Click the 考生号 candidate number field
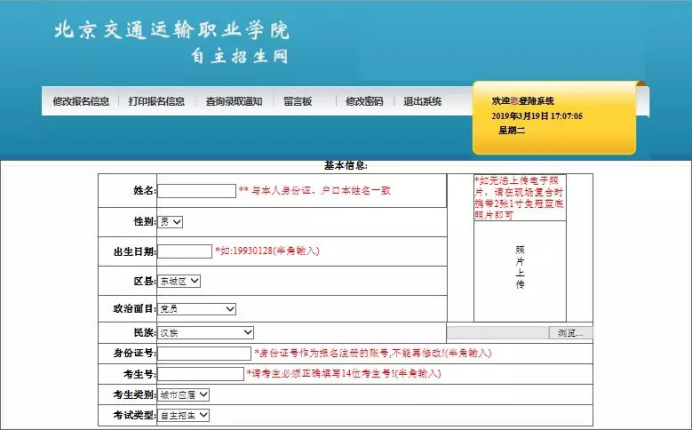Image resolution: width=692 pixels, height=430 pixels. [201, 374]
